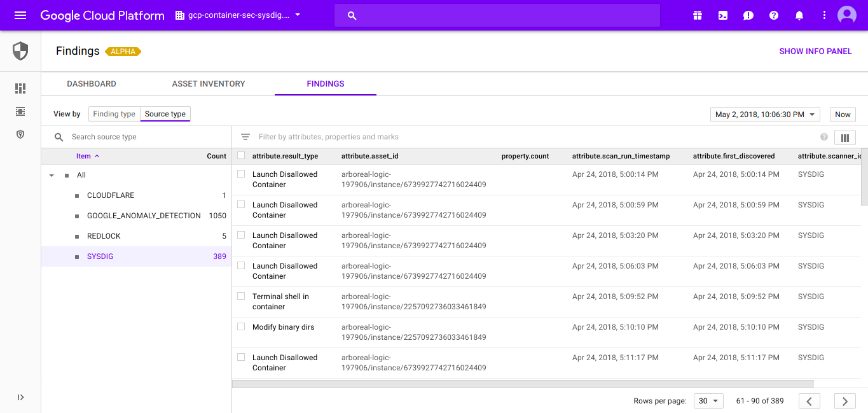Sort by the Item column header
This screenshot has width=868, height=413.
coord(88,156)
